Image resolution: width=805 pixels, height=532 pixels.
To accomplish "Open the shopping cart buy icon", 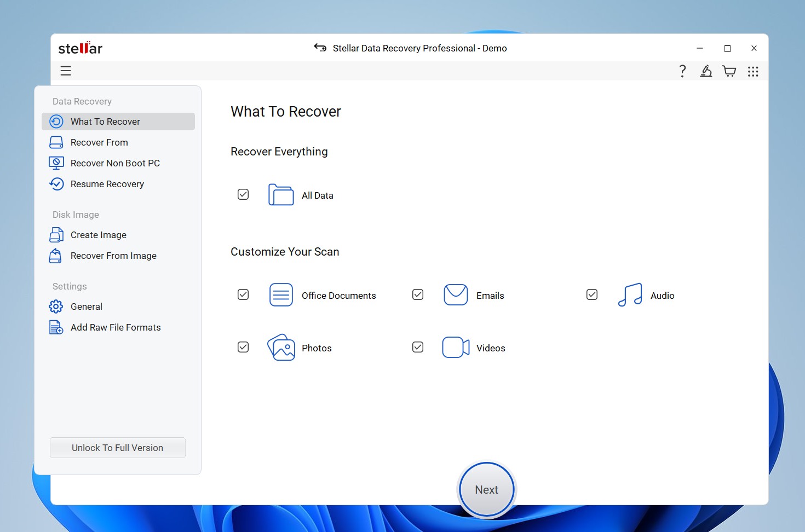I will pos(729,71).
